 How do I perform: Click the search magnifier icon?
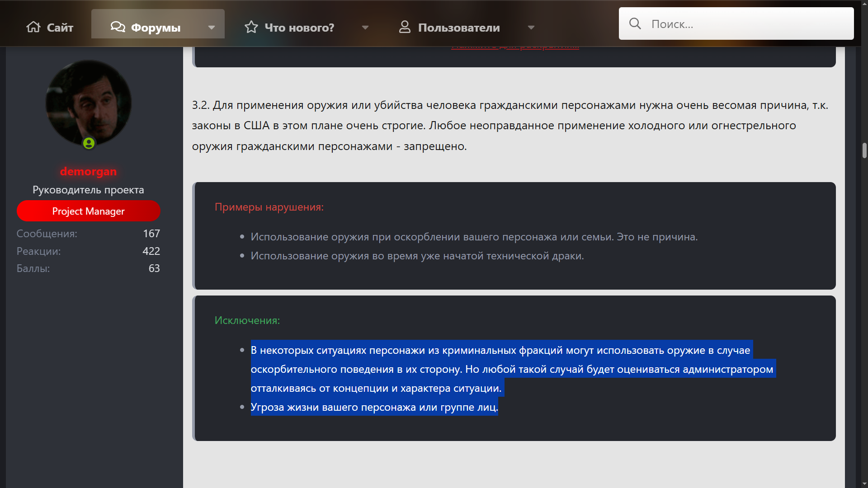click(x=635, y=24)
